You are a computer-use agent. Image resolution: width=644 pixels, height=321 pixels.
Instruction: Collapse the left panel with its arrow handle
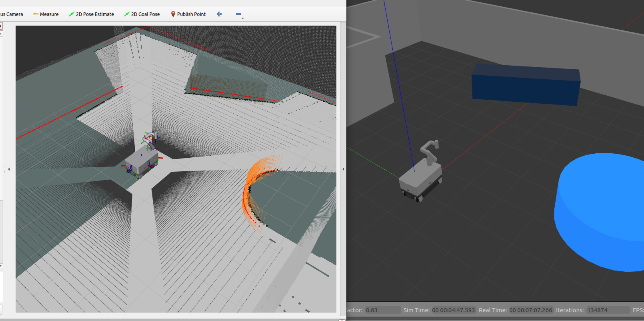(x=9, y=169)
